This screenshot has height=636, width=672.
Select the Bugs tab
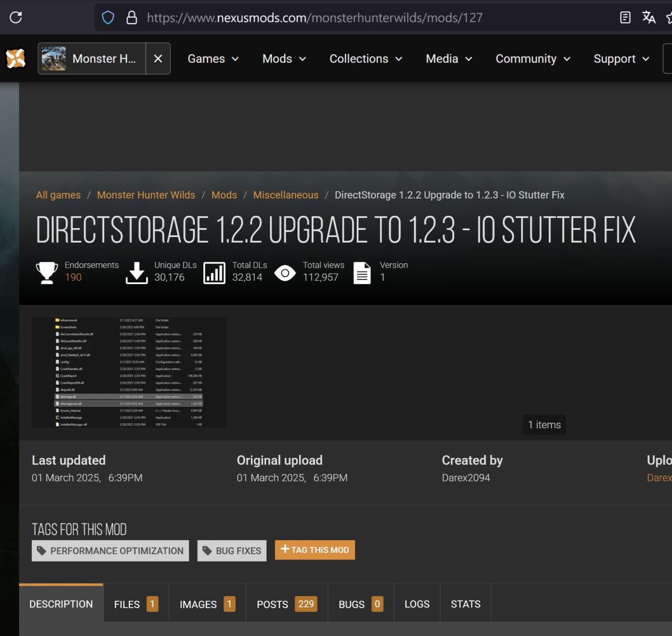point(360,604)
